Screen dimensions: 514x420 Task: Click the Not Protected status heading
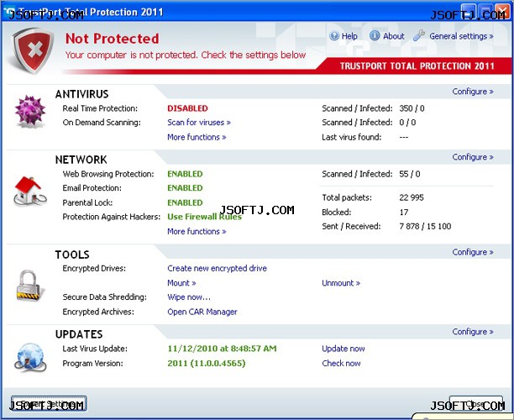[x=112, y=39]
